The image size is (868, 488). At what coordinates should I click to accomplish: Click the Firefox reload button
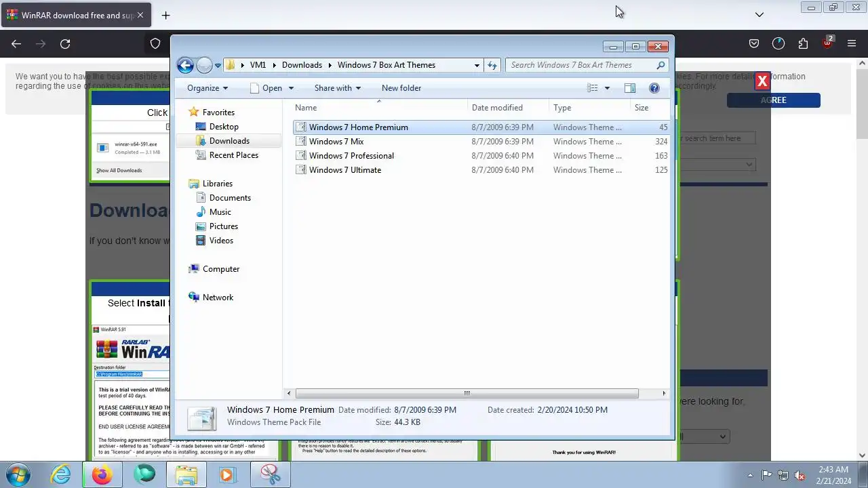tap(65, 44)
